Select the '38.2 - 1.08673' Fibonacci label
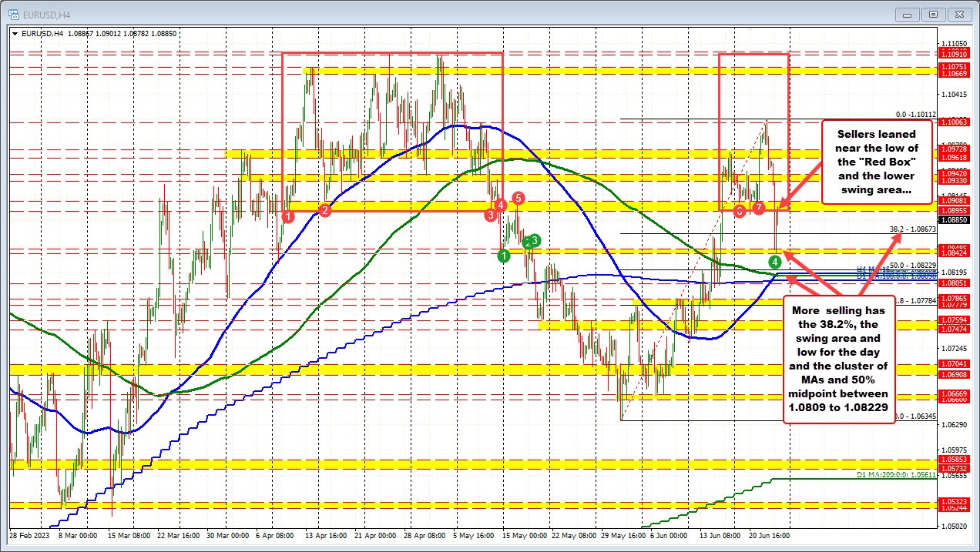Viewport: 980px width, 552px height. 911,229
